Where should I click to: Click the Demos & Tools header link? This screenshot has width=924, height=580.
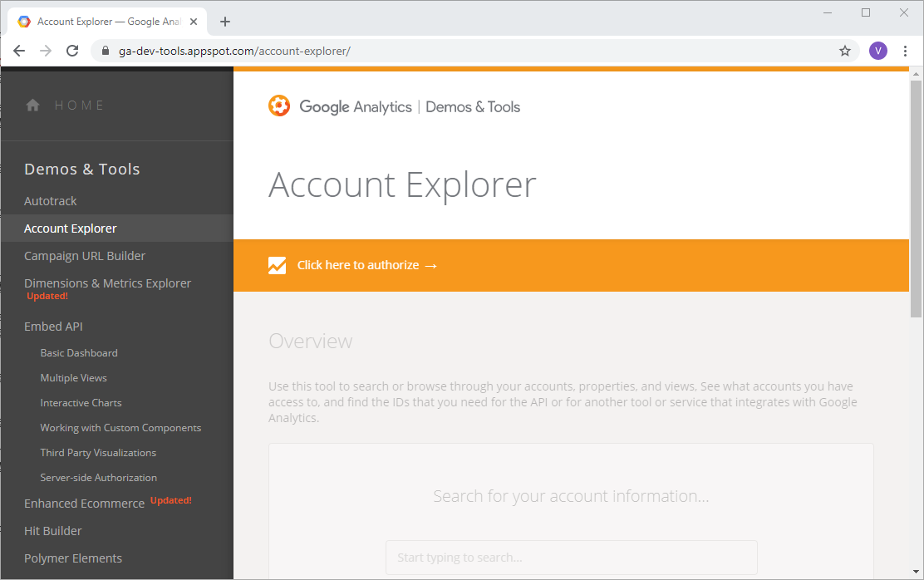473,107
